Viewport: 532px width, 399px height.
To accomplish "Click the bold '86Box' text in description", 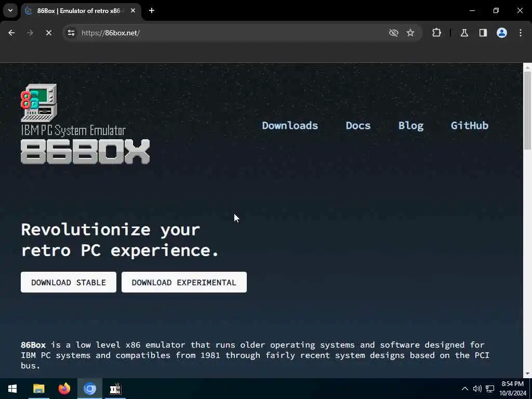I will coord(33,345).
